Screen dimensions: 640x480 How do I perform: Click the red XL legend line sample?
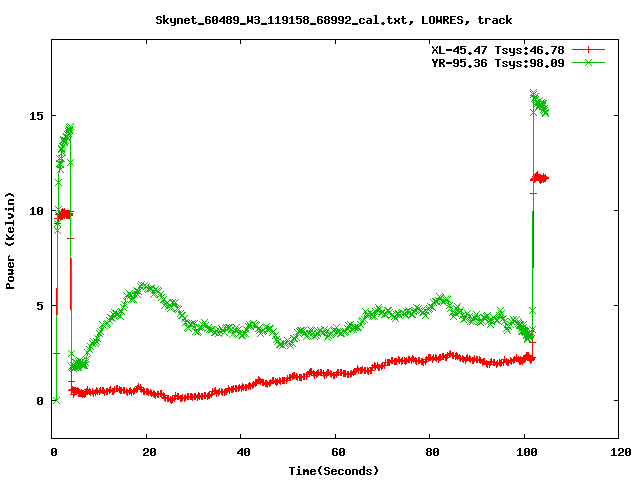pos(588,50)
